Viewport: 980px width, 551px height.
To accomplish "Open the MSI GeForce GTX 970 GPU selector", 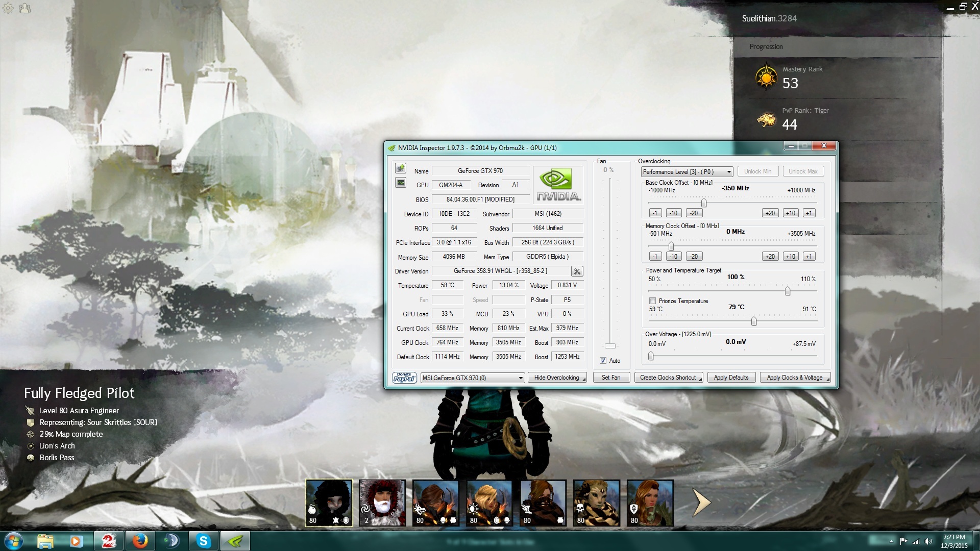I will [x=473, y=378].
